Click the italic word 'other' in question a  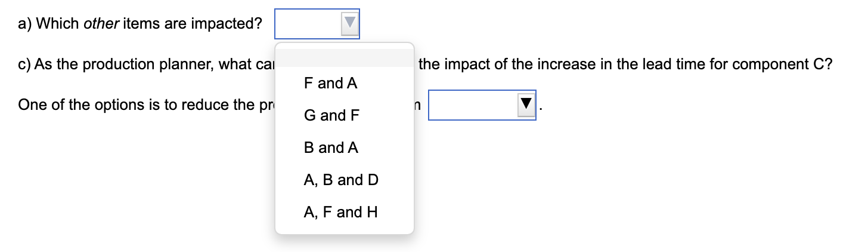click(101, 24)
